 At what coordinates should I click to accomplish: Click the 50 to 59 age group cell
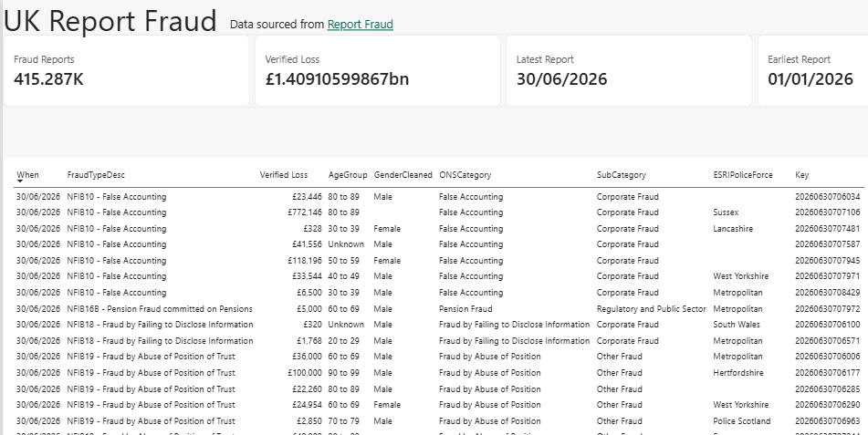(343, 261)
